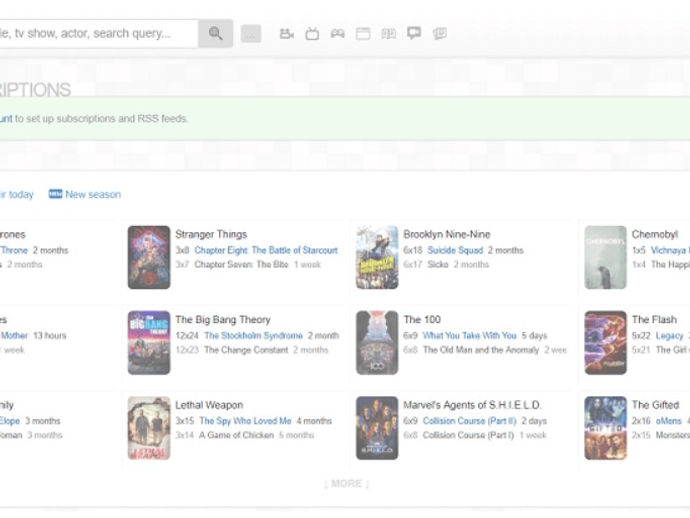Click the 6x18 episode number label
The image size is (690, 518).
413,250
